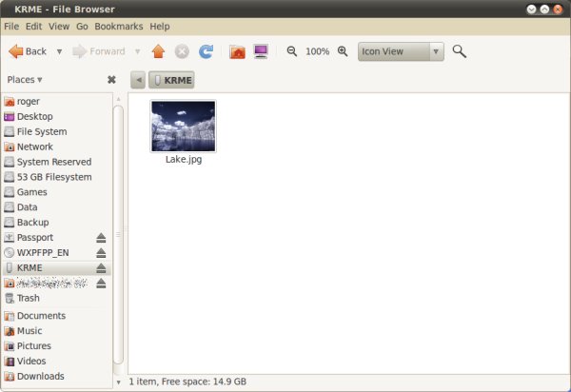Open Desktop in the Places sidebar
Screen dimensions: 571x392
pyautogui.click(x=57, y=116)
